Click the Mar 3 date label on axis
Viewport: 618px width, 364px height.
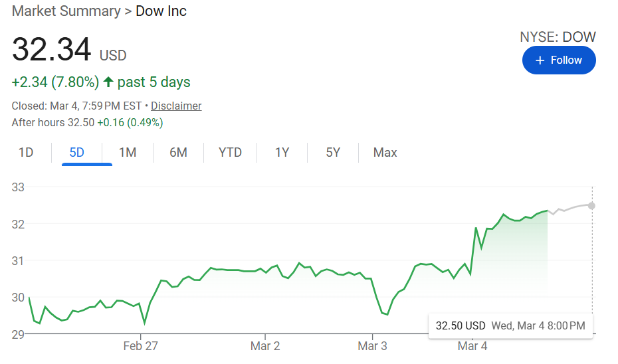pos(372,346)
